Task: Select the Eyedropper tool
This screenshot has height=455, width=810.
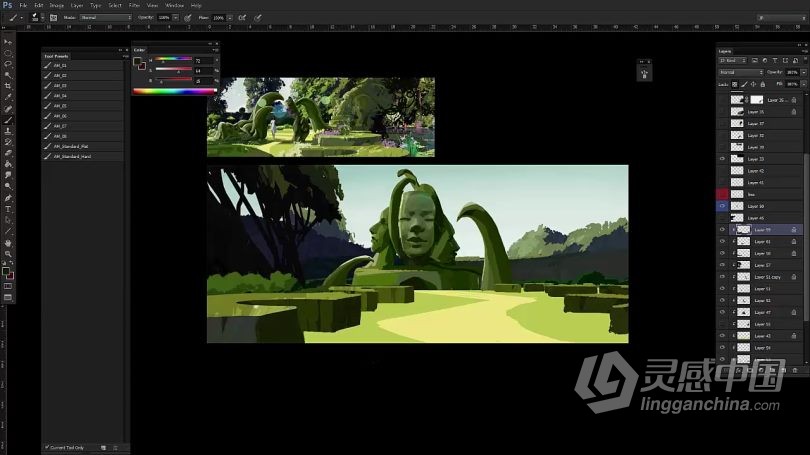Action: 8,98
